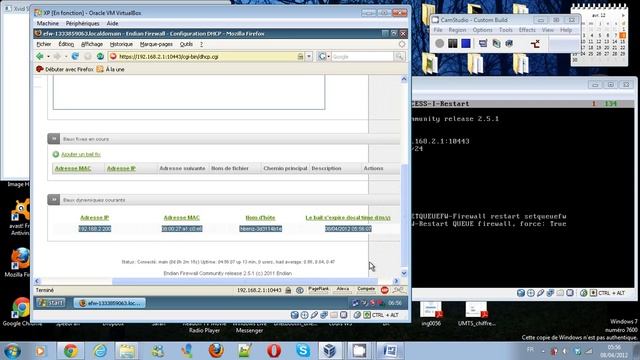Click the grey stop loading button
This screenshot has height=360, width=640.
pos(87,56)
